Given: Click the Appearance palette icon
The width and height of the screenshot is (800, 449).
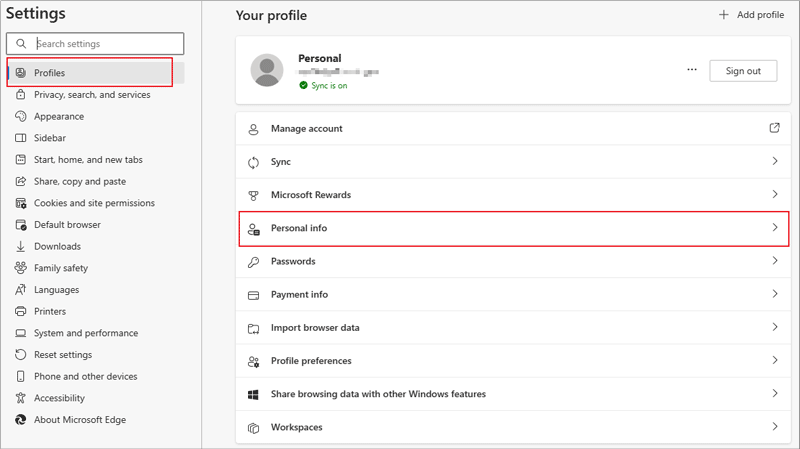Looking at the screenshot, I should coord(20,116).
